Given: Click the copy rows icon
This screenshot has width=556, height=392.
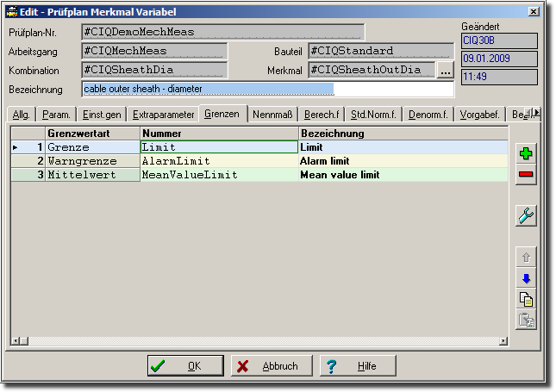Looking at the screenshot, I should (526, 299).
